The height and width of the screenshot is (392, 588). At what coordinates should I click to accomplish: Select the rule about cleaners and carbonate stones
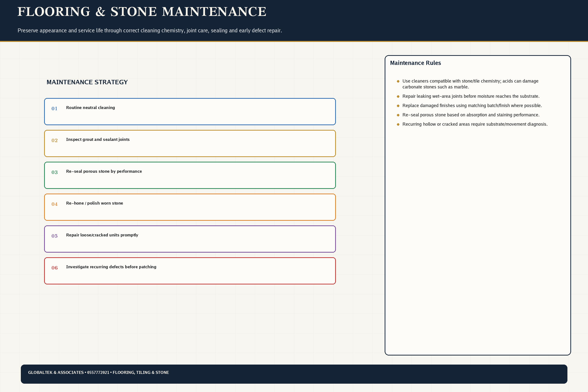(x=470, y=84)
